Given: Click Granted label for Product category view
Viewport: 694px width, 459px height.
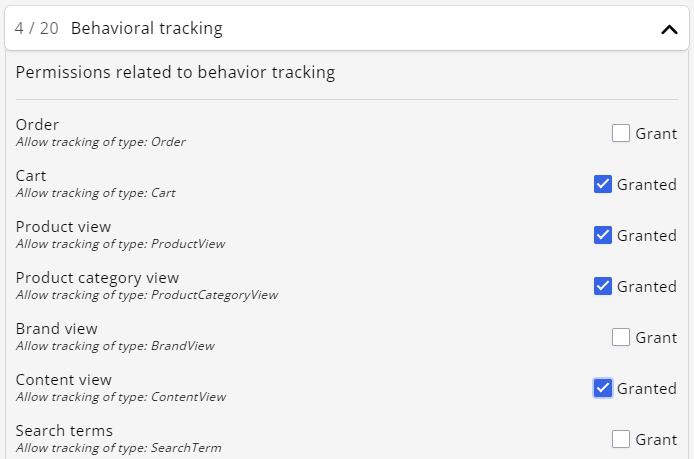Looking at the screenshot, I should tap(647, 286).
